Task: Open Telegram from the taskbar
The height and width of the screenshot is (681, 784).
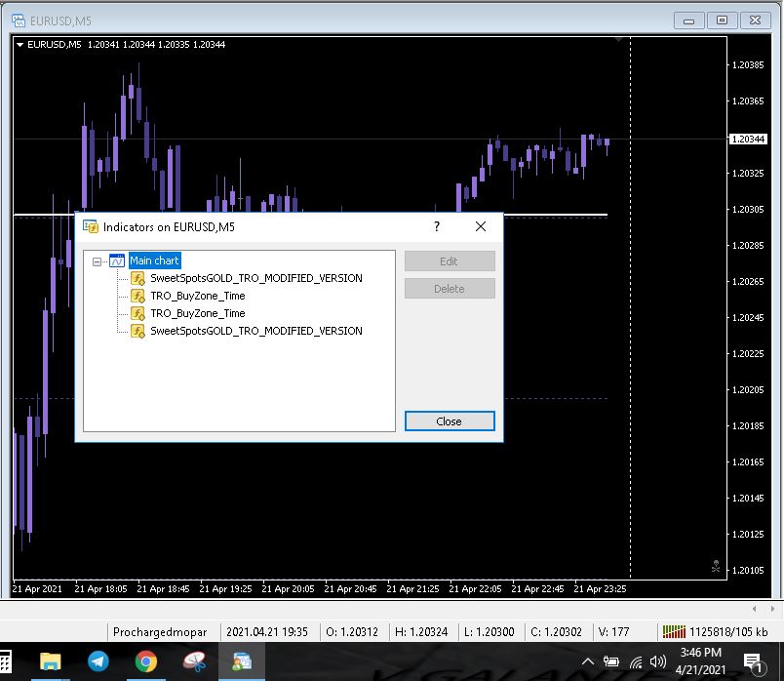Action: 98,661
